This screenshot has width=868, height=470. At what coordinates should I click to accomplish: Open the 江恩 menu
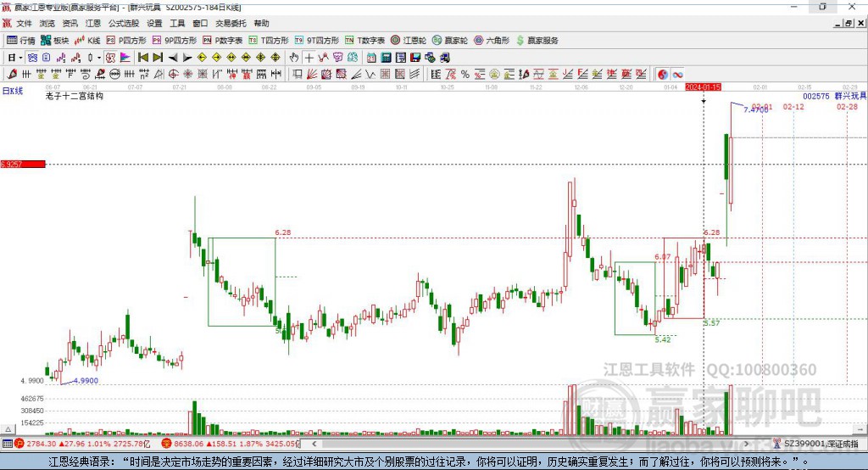[x=93, y=23]
